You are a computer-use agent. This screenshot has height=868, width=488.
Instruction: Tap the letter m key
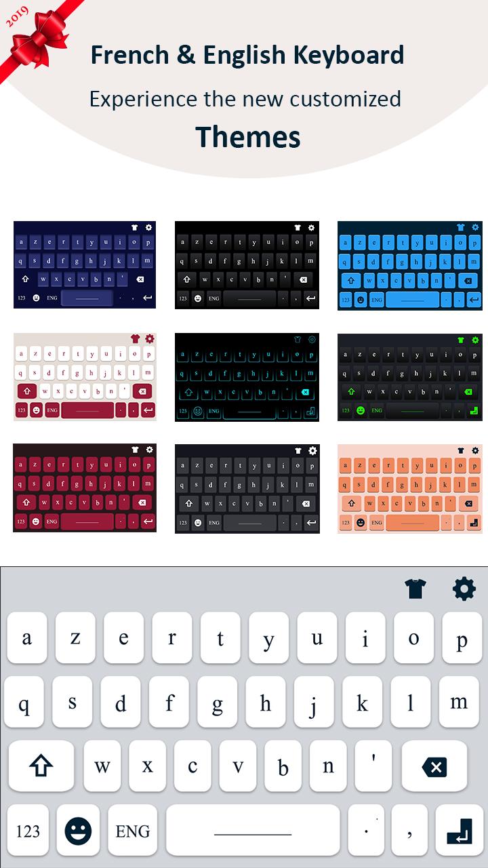(x=459, y=702)
